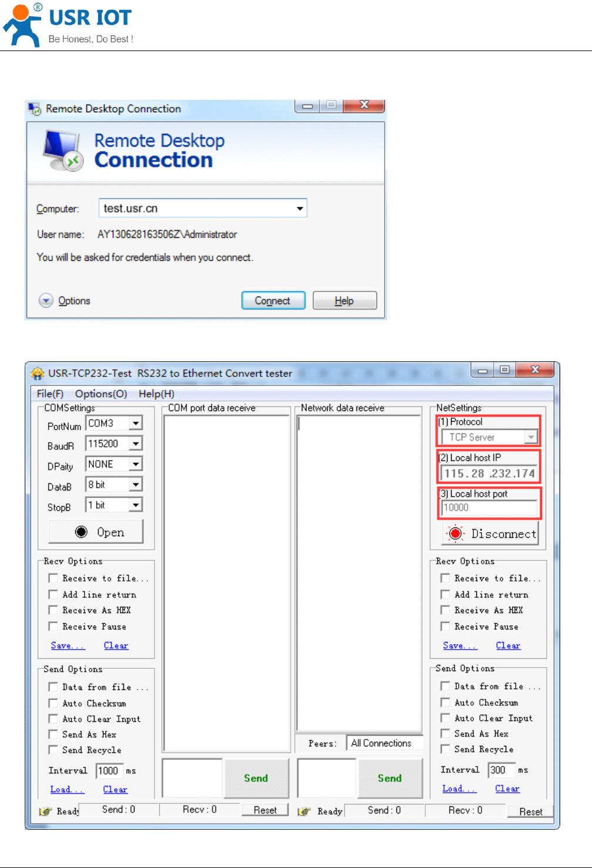Enable network Auto Checksum checkbox
The width and height of the screenshot is (592, 868).
[x=445, y=702]
